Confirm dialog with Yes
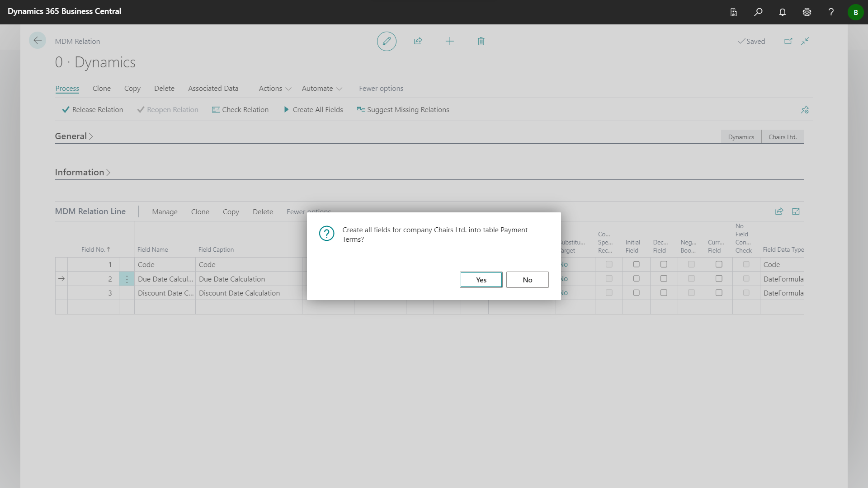868x488 pixels. click(x=481, y=280)
